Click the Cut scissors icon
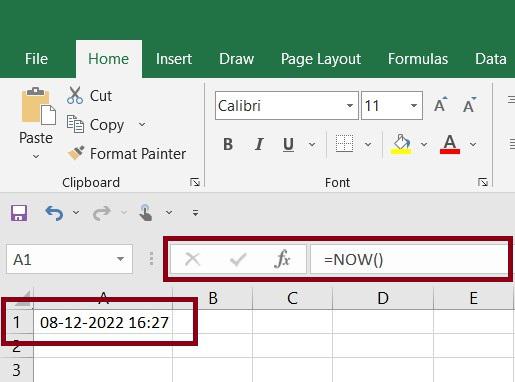Viewport: 515px width, 382px height. 75,95
